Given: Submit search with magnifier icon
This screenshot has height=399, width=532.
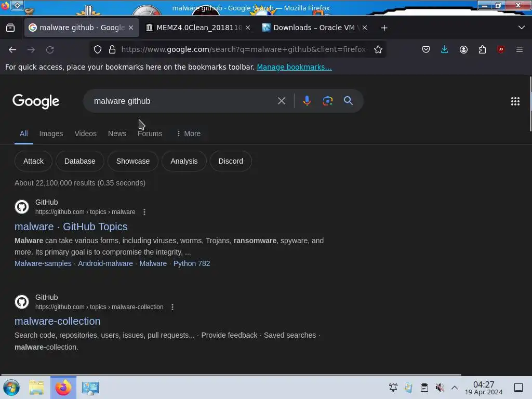Looking at the screenshot, I should [348, 101].
